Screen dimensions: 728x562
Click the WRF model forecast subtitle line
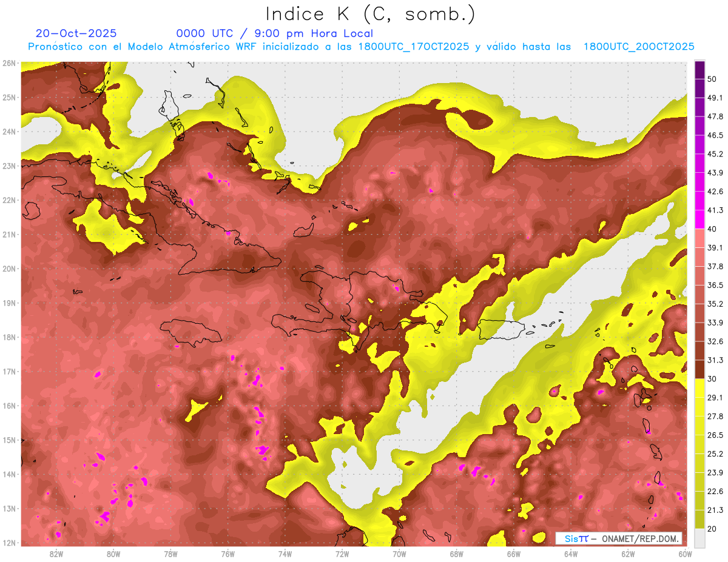tap(361, 47)
